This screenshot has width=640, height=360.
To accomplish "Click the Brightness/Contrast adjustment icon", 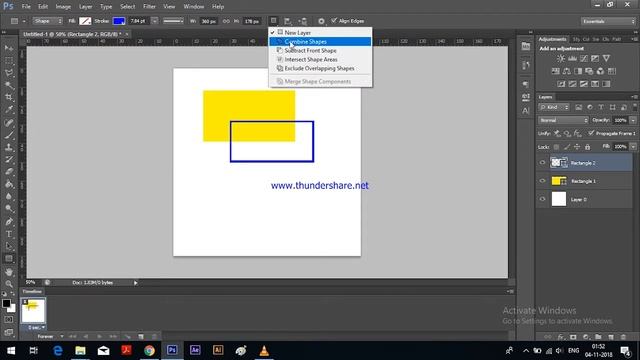I will pyautogui.click(x=561, y=58).
